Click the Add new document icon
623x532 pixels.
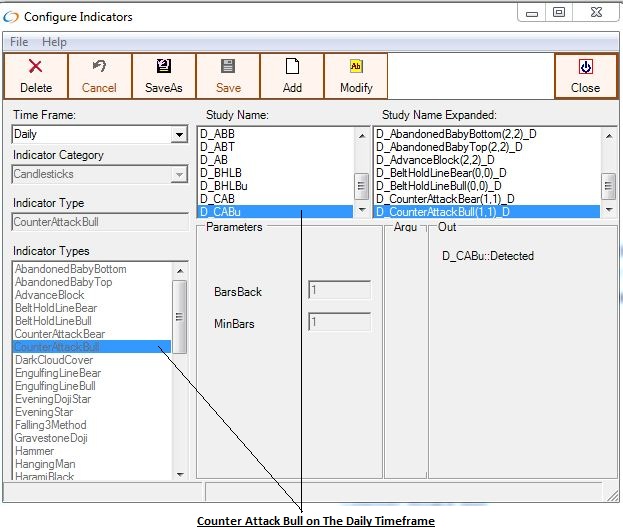coord(292,67)
